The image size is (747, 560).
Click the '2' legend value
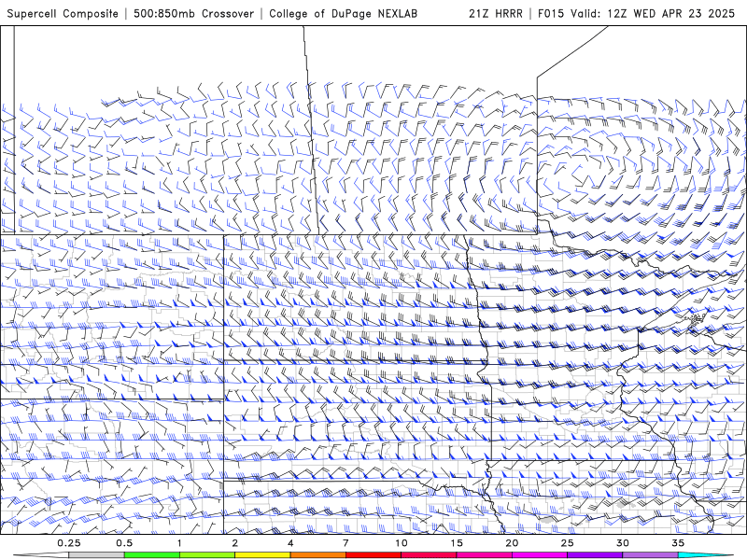pyautogui.click(x=235, y=543)
